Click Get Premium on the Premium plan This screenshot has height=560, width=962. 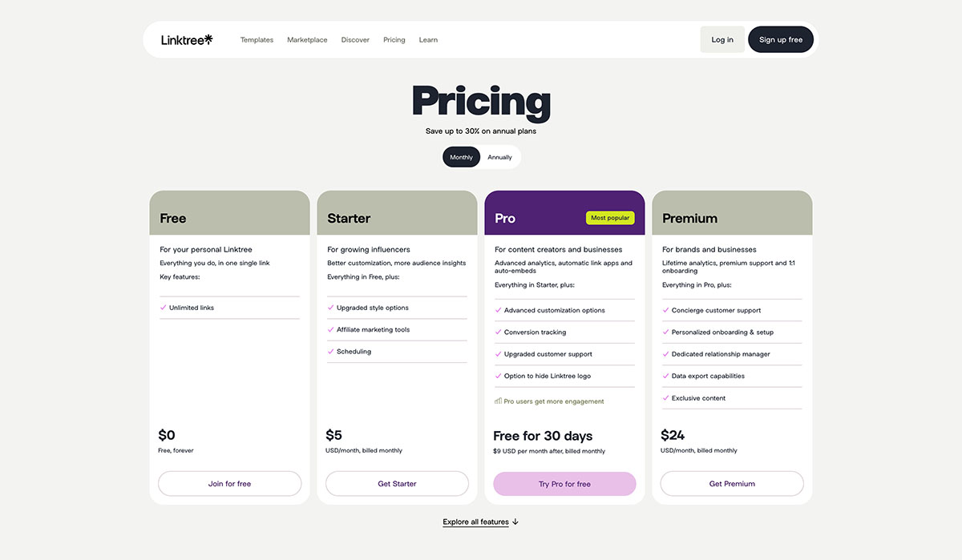click(x=731, y=483)
